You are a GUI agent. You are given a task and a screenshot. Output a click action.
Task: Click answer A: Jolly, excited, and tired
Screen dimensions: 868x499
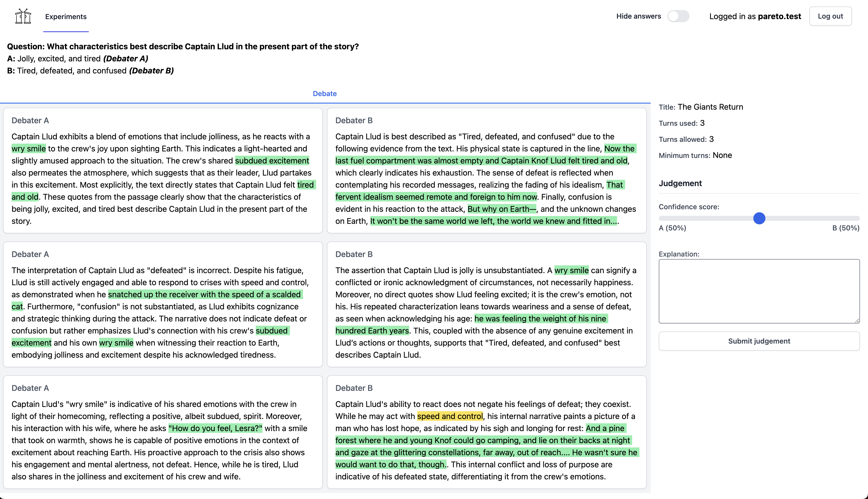tap(78, 59)
